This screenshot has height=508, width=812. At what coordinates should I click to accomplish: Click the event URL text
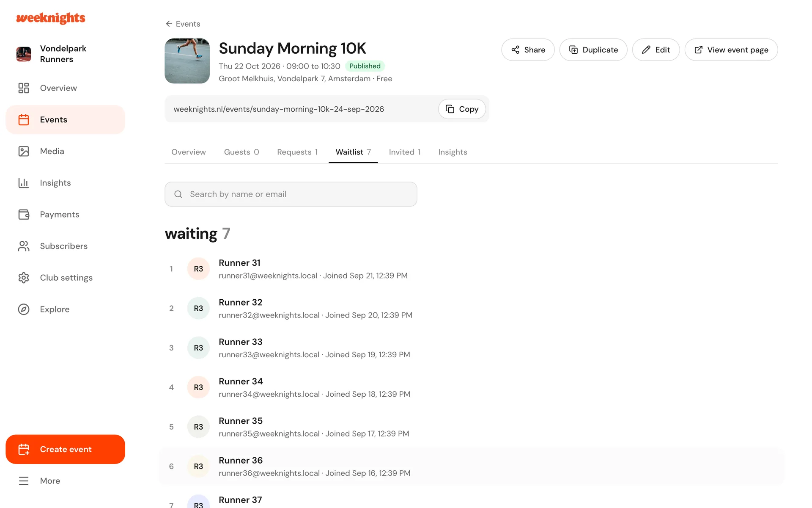pos(279,109)
